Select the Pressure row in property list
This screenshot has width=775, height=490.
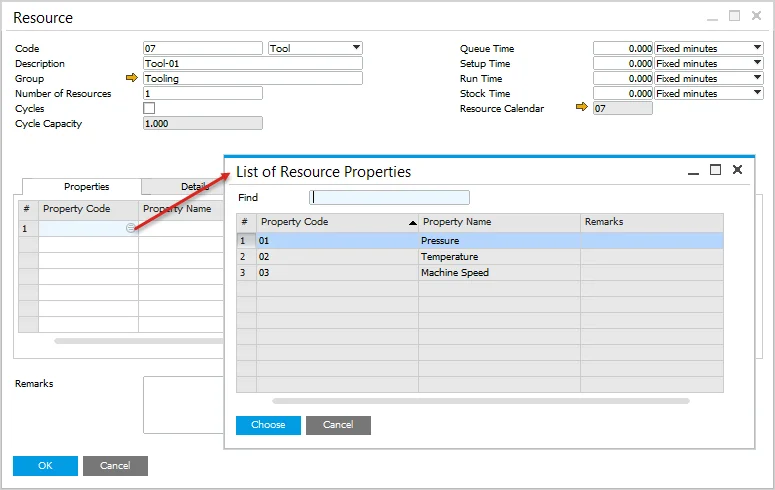coord(480,240)
